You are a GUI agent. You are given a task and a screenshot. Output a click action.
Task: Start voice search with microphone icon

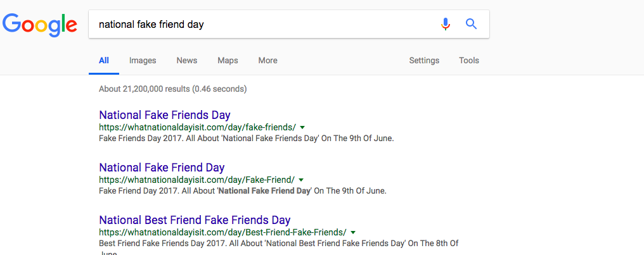tap(445, 24)
